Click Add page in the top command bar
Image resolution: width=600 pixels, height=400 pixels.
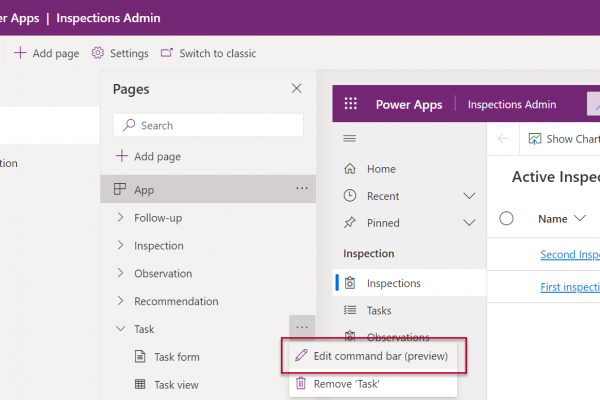(47, 53)
